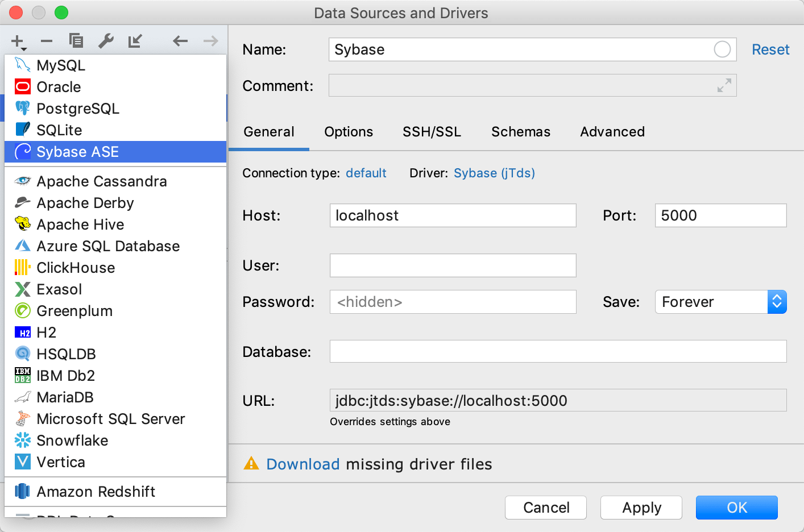The width and height of the screenshot is (804, 532).
Task: Open the Advanced tab
Action: pyautogui.click(x=612, y=132)
